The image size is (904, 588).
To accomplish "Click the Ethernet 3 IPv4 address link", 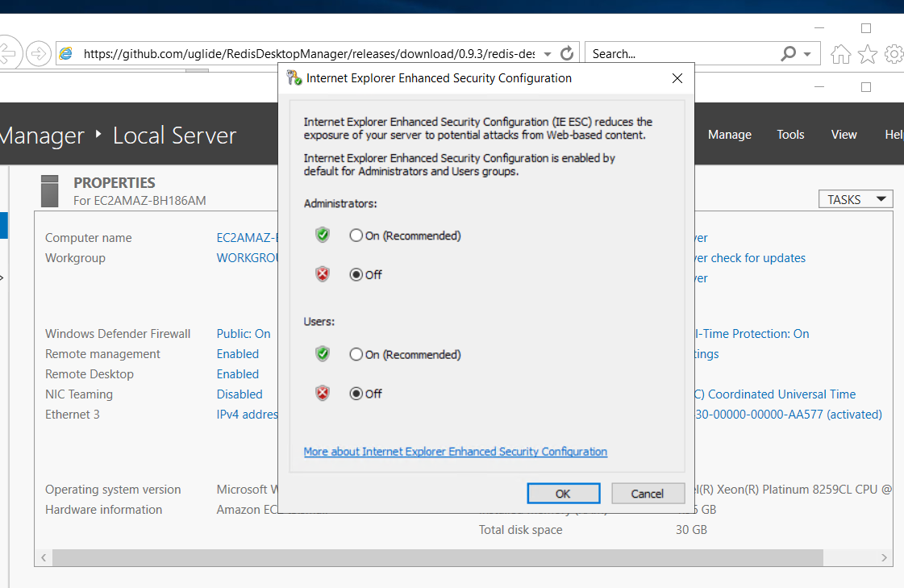I will click(x=248, y=415).
